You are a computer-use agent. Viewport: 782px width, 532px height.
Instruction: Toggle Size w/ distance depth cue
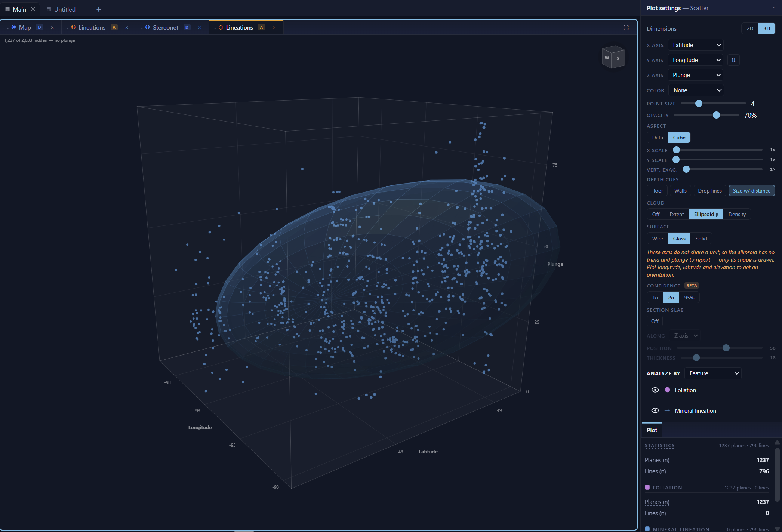[752, 191]
